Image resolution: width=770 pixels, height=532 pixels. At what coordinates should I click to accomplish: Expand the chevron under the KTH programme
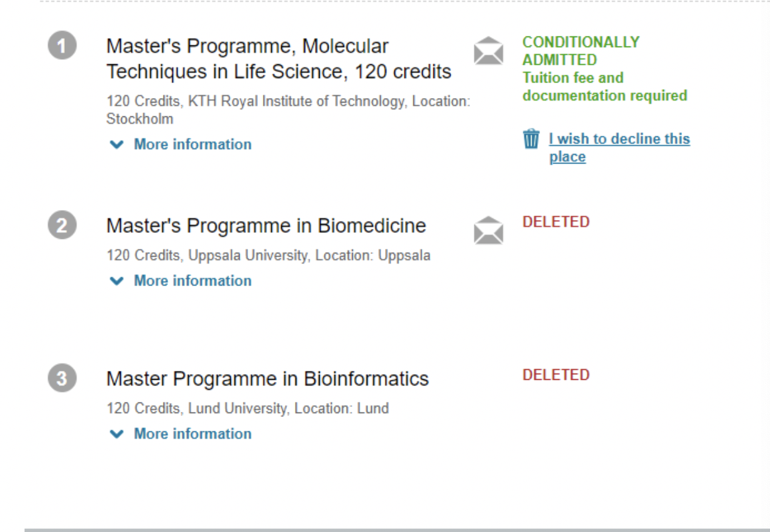pyautogui.click(x=116, y=145)
